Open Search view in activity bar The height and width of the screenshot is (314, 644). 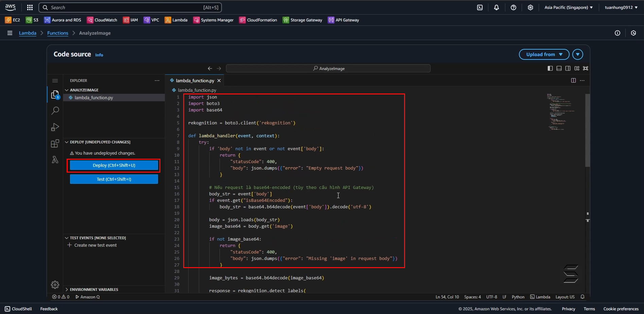click(x=55, y=110)
